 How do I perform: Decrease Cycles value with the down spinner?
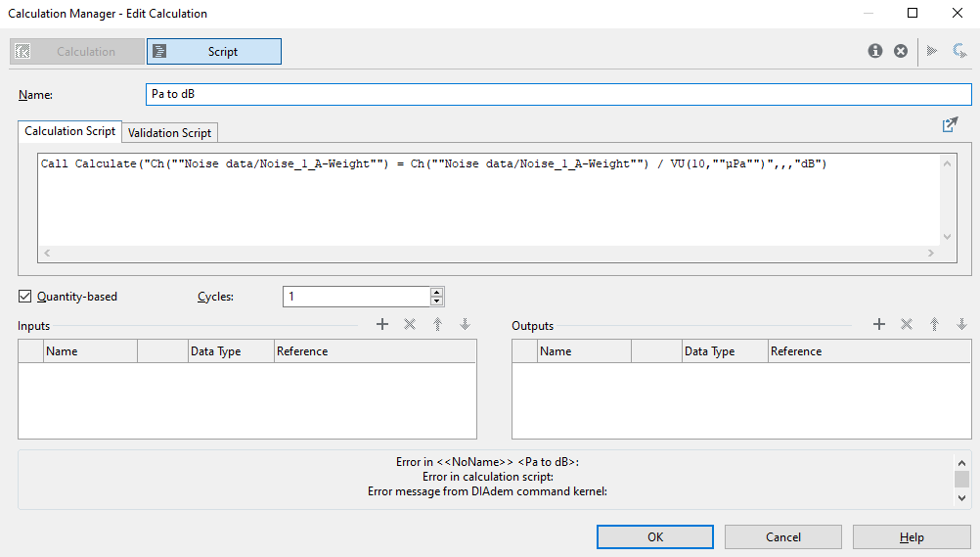pyautogui.click(x=436, y=302)
